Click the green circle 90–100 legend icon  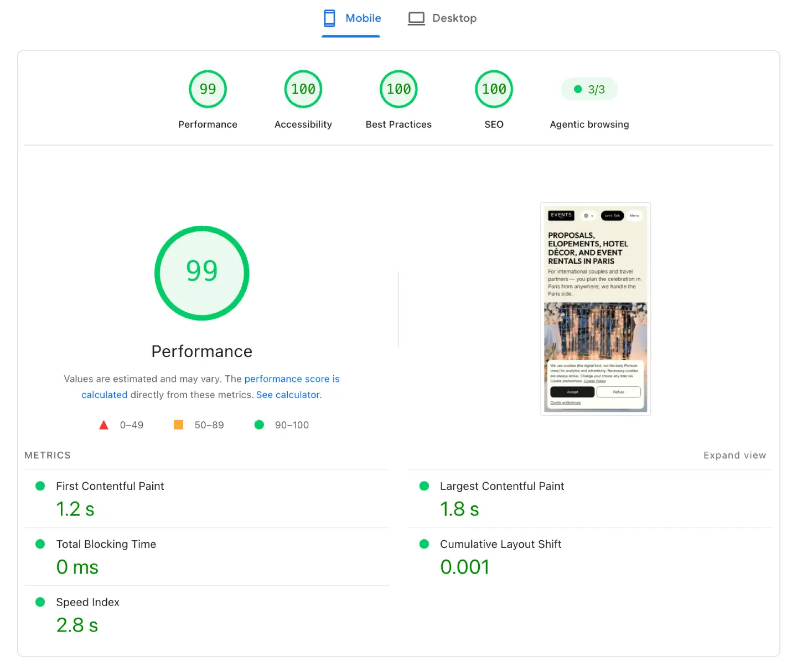tap(259, 425)
